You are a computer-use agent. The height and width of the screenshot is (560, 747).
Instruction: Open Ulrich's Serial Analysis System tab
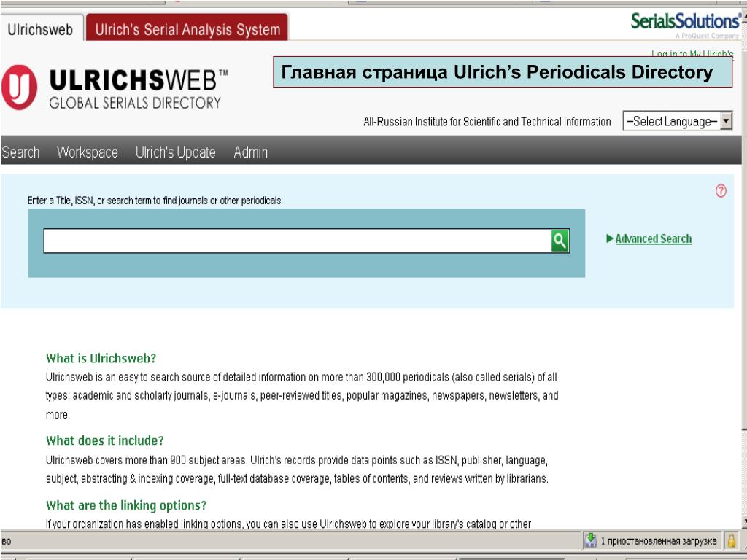187,29
